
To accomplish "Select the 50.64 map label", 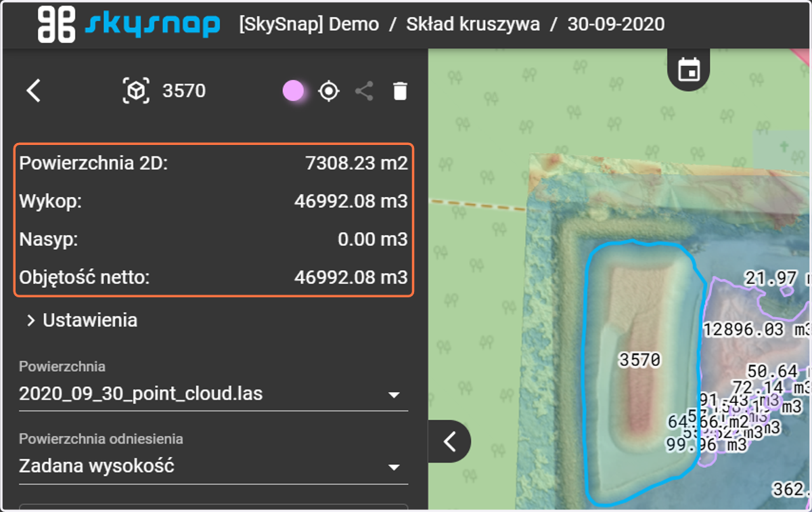I will [778, 371].
